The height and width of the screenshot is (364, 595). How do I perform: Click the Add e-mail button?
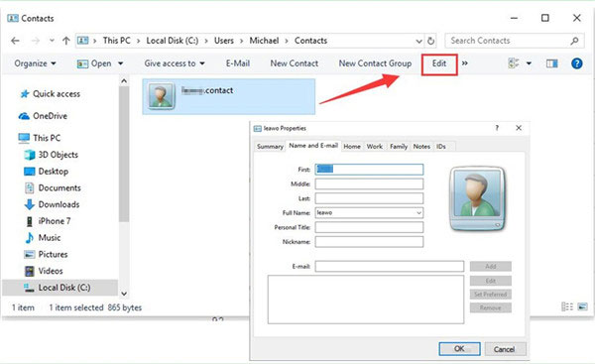(x=491, y=267)
